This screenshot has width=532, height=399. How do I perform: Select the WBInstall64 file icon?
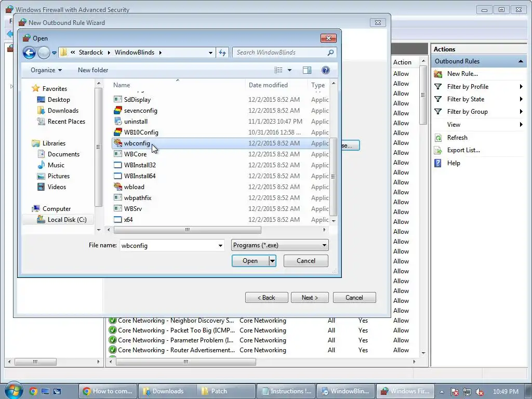[x=118, y=176]
